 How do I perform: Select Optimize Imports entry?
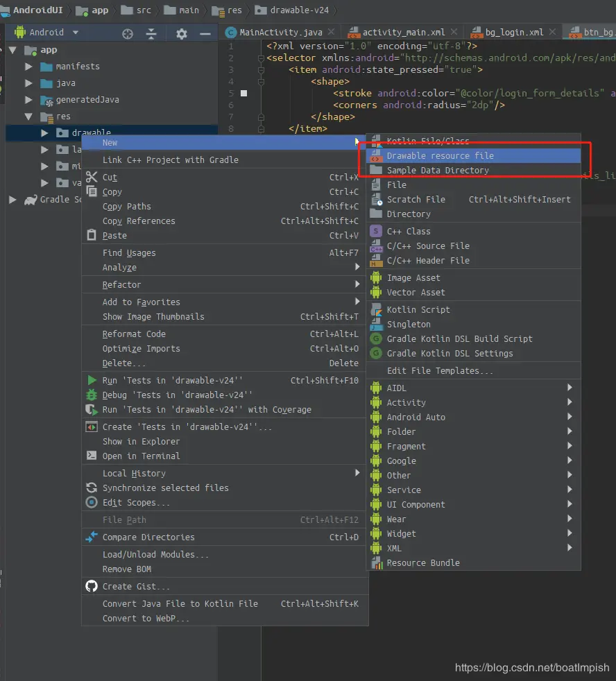point(223,348)
